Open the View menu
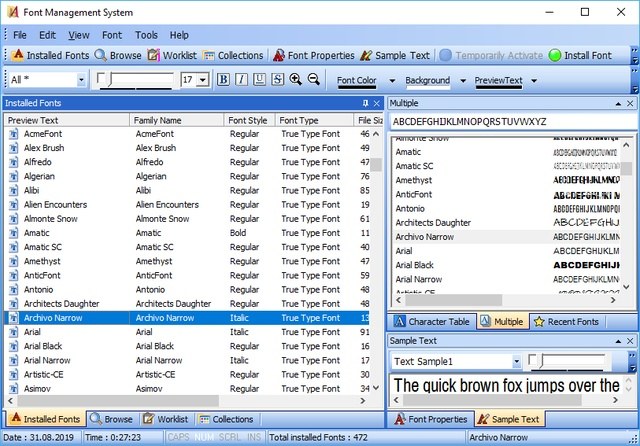The image size is (640, 446). click(79, 35)
